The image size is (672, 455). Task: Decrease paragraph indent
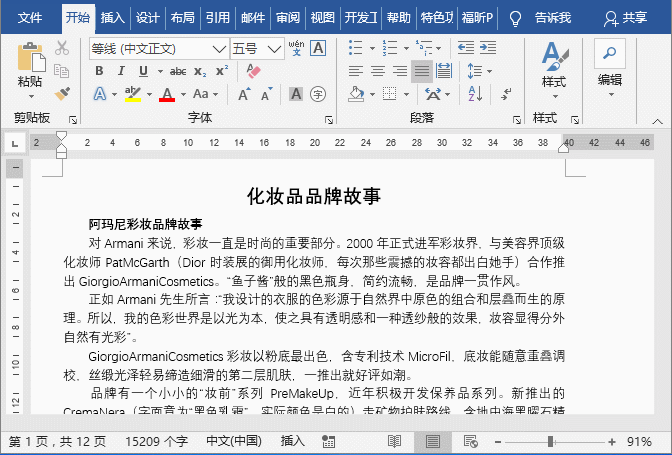(x=465, y=48)
